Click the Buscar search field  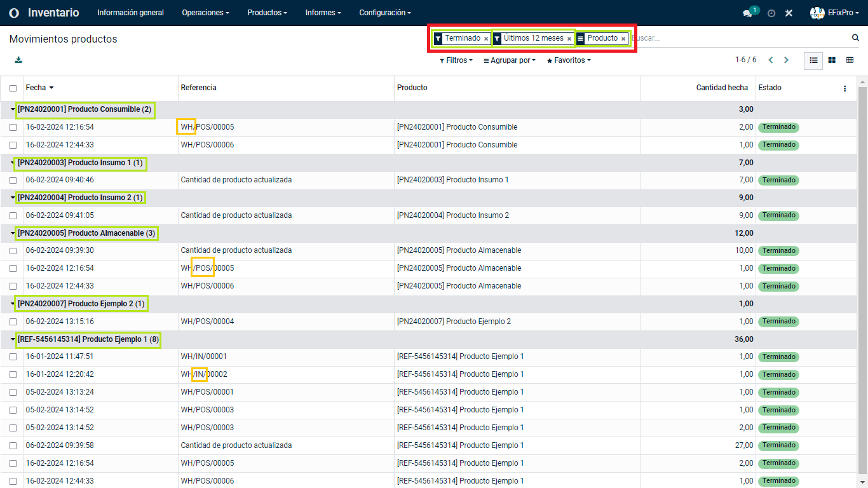click(737, 38)
